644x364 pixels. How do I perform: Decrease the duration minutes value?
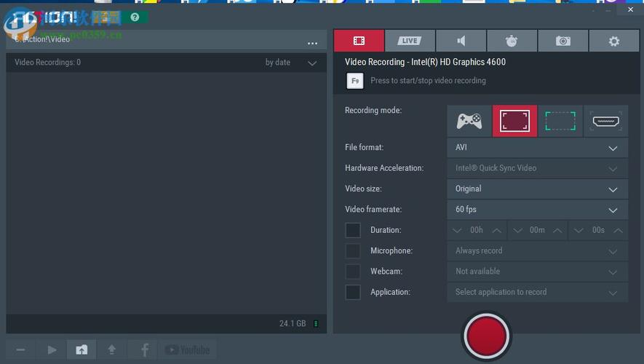pos(517,231)
